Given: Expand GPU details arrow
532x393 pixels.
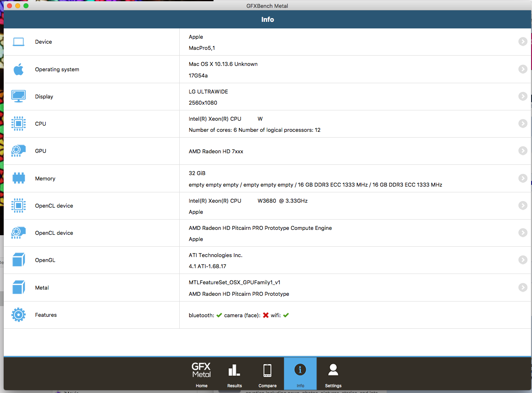Looking at the screenshot, I should click(523, 151).
